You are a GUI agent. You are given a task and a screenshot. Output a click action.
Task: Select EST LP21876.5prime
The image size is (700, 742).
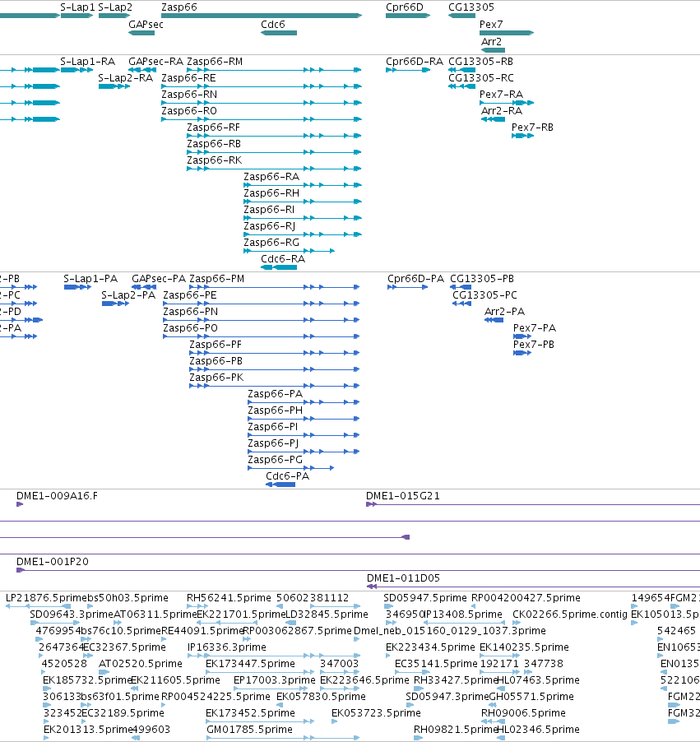[x=44, y=598]
